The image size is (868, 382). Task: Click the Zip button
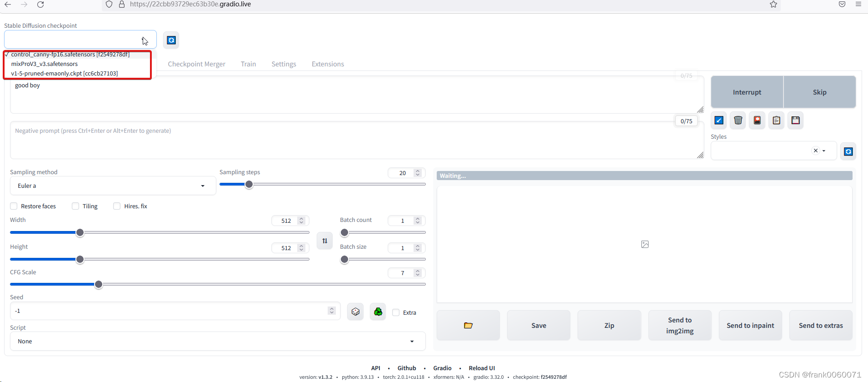(x=609, y=325)
